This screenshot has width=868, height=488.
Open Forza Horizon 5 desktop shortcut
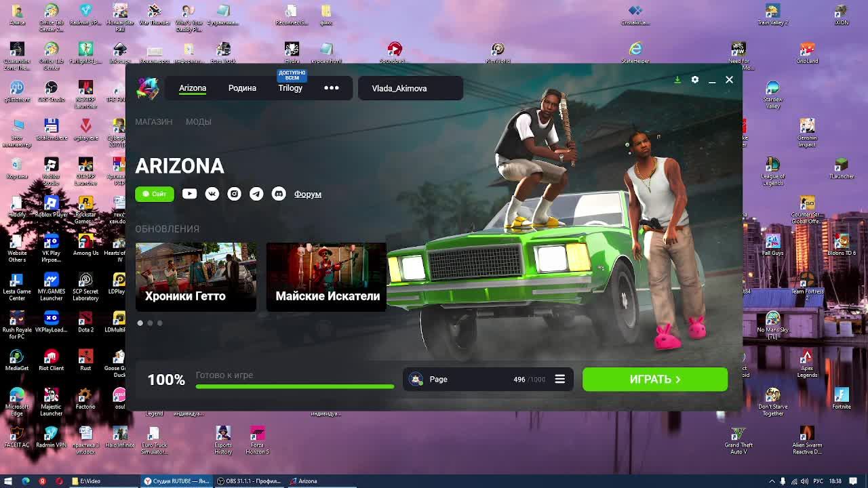pyautogui.click(x=257, y=441)
